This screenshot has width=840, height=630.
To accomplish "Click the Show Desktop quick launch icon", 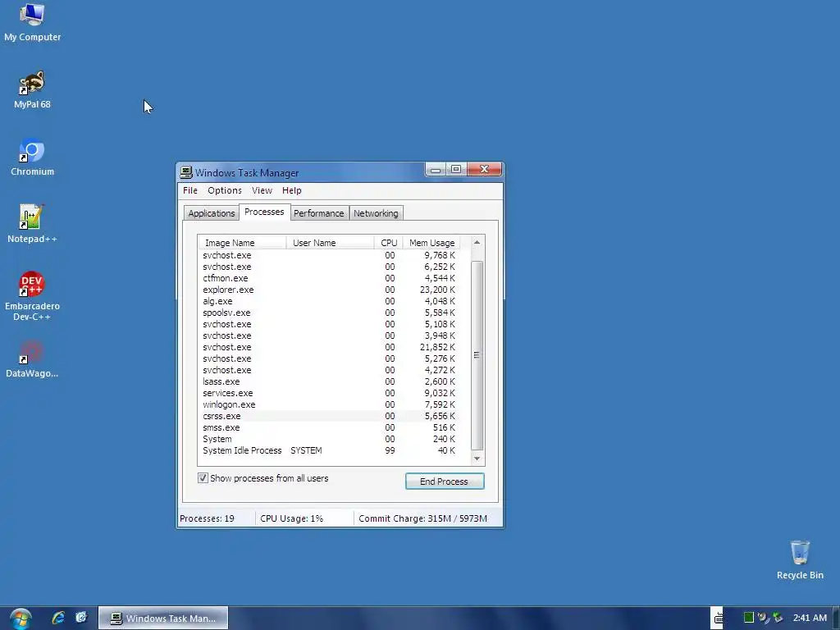I will coord(81,618).
